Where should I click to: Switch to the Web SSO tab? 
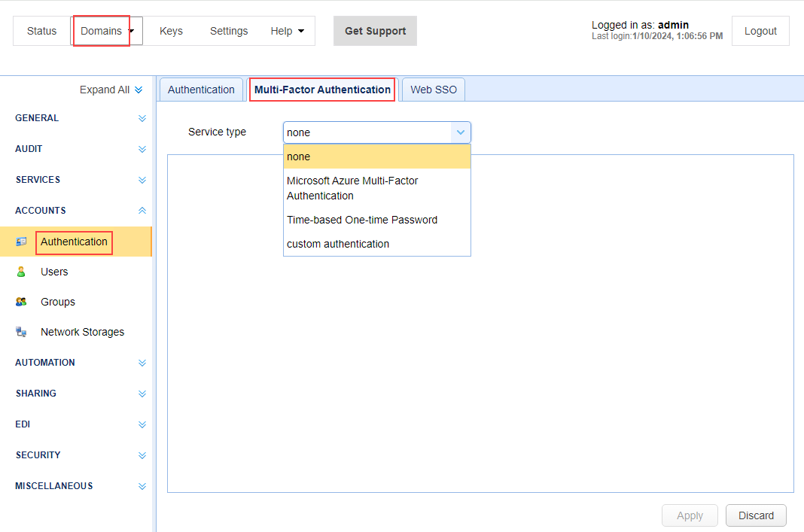click(x=434, y=90)
